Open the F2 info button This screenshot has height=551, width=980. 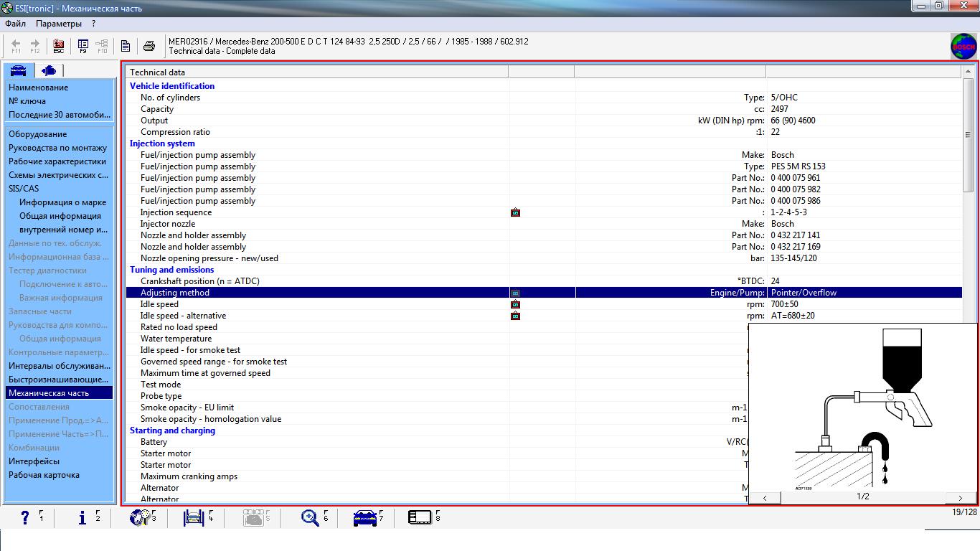click(83, 517)
